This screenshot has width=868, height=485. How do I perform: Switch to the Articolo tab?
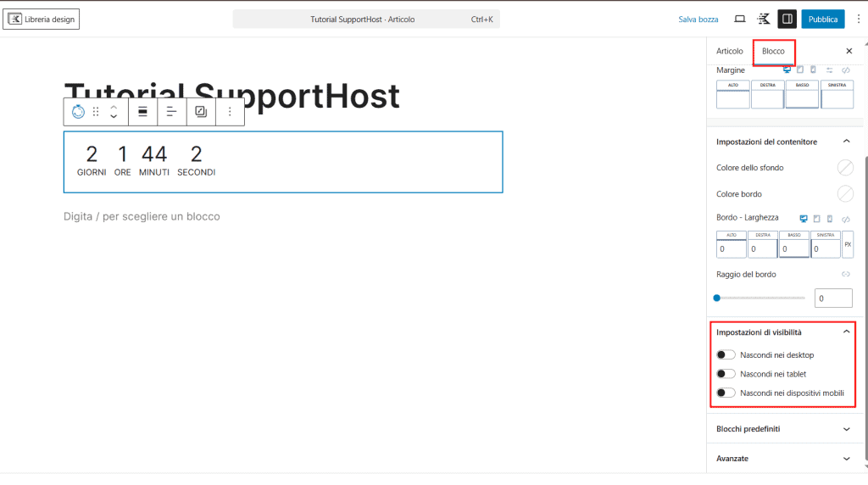[x=730, y=51]
